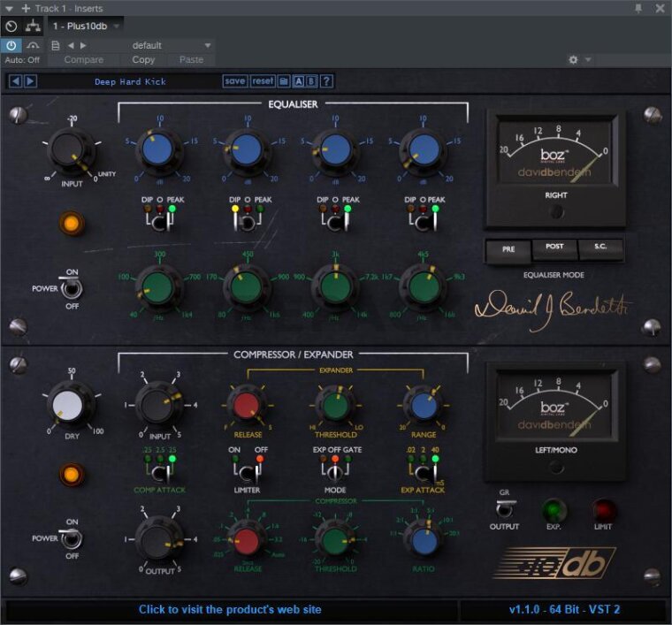Select the PRE equaliser mode
Screen dimensions: 672x625
coord(508,250)
